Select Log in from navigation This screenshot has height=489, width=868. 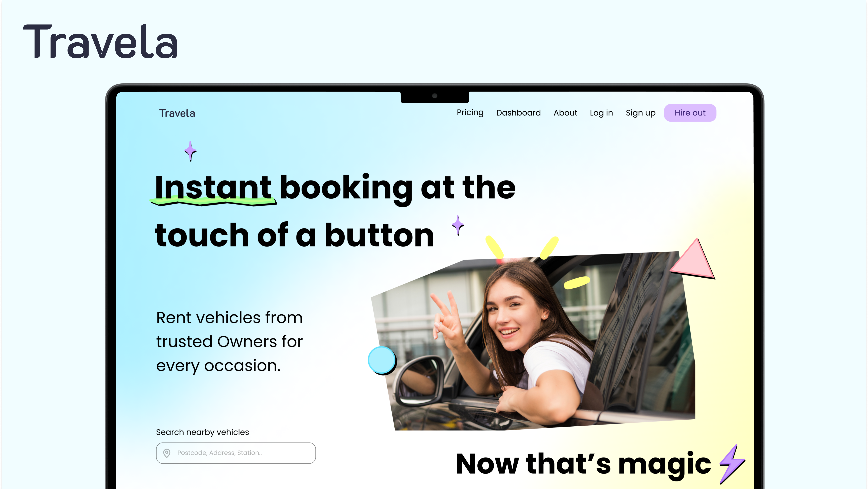pyautogui.click(x=601, y=113)
